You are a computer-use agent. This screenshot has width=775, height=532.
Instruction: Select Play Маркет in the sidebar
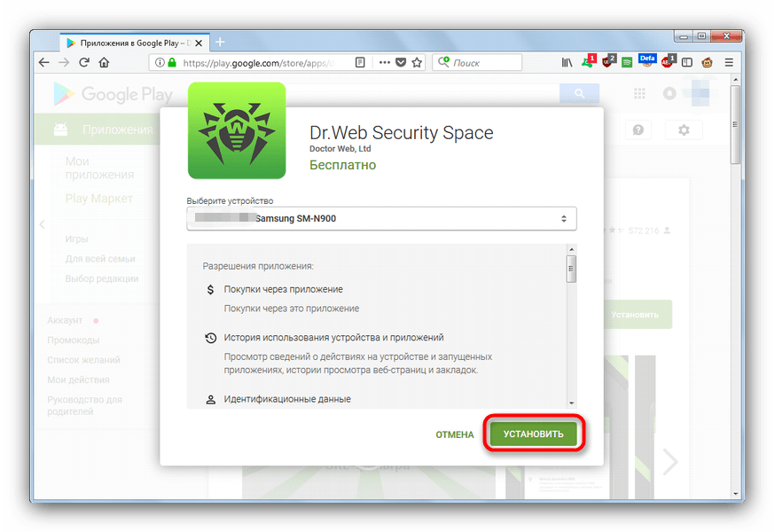click(98, 199)
